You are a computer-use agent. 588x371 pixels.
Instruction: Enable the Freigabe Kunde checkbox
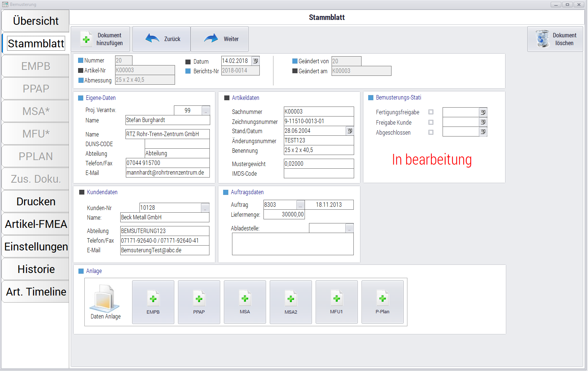pyautogui.click(x=431, y=122)
